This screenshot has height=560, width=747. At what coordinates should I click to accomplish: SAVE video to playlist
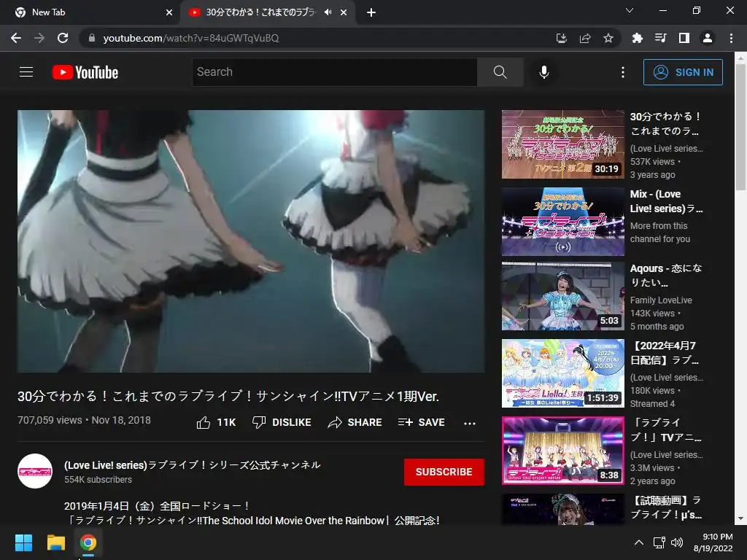(422, 422)
